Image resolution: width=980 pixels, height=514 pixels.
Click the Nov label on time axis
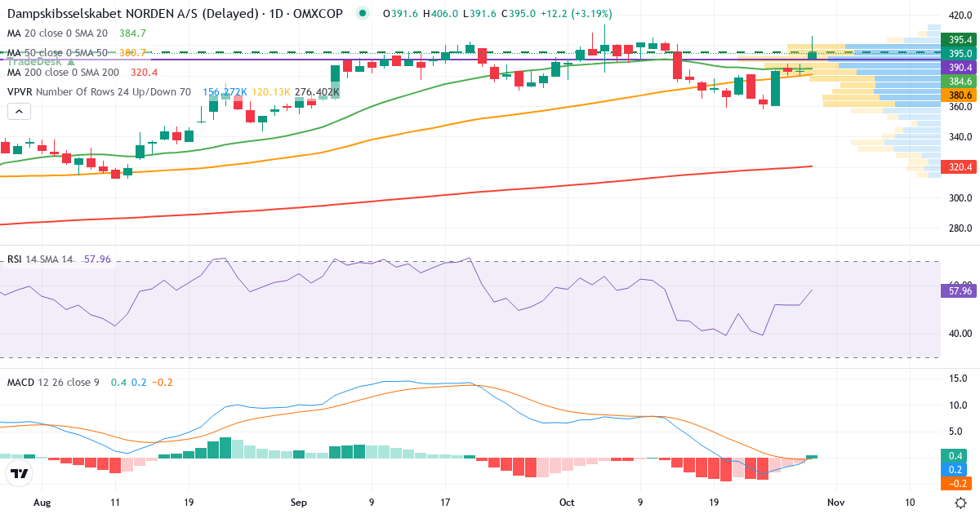[x=835, y=502]
